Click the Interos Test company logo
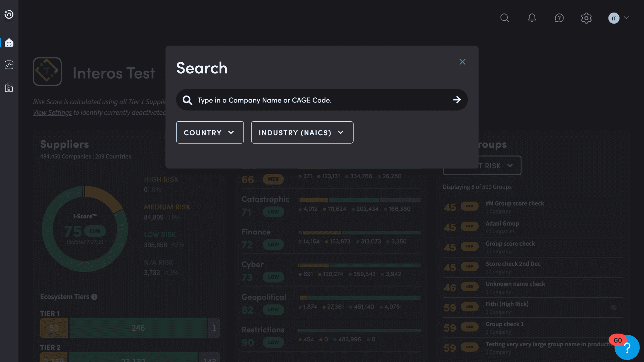 pyautogui.click(x=47, y=71)
